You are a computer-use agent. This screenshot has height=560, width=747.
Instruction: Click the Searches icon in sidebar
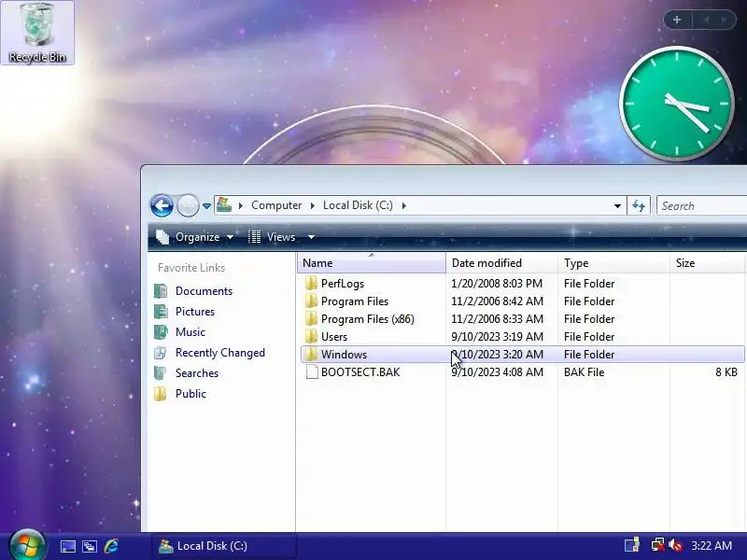click(161, 372)
